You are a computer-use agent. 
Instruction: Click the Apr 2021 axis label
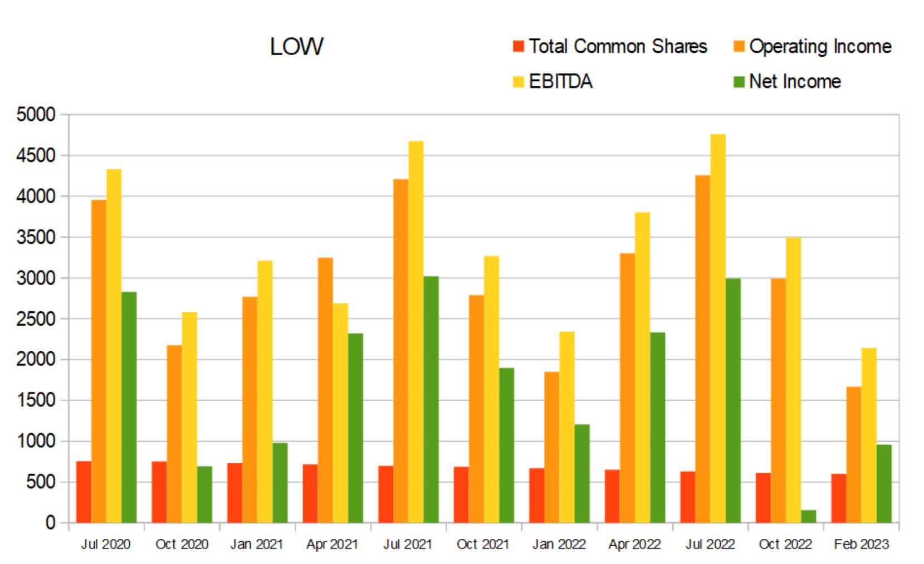332,545
